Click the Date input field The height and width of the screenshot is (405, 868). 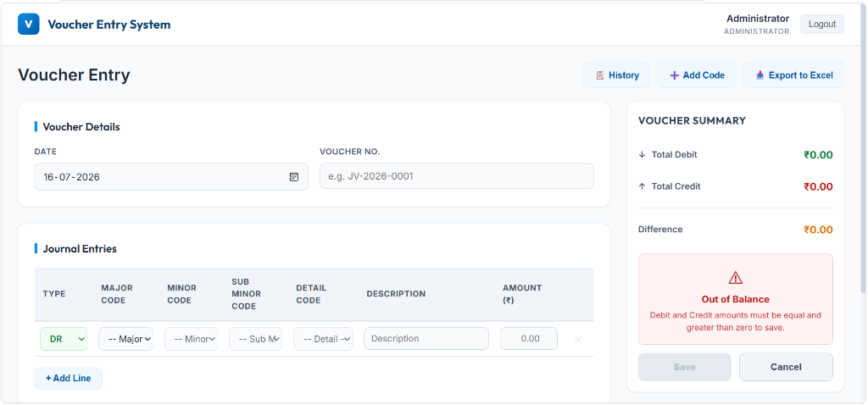[x=171, y=177]
